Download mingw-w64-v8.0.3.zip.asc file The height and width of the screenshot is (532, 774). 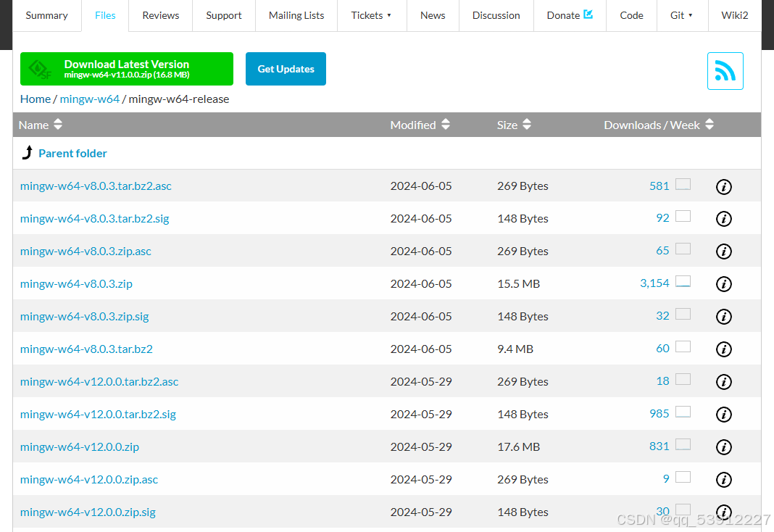click(86, 252)
